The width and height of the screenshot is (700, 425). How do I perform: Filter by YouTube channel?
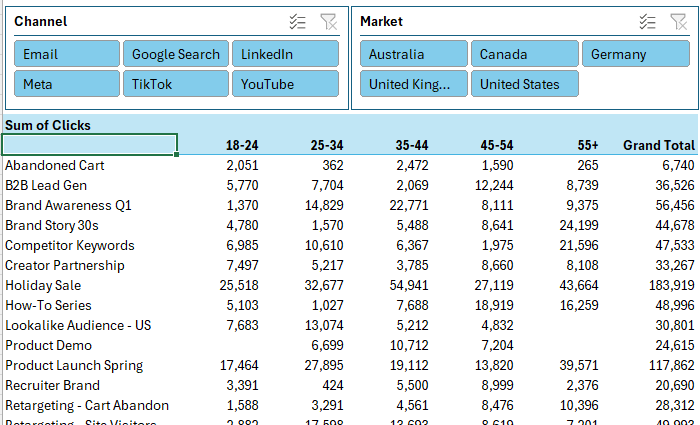pyautogui.click(x=285, y=84)
